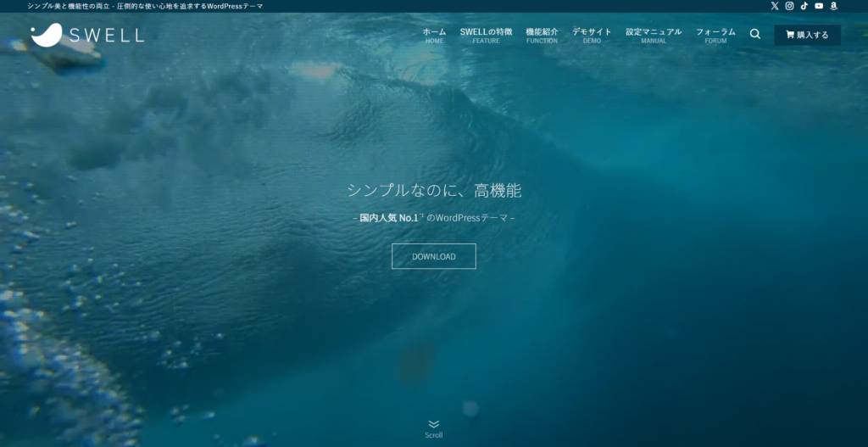The height and width of the screenshot is (447, 868).
Task: Open SWELLの特徴 (FEATURE) menu item
Action: click(x=486, y=35)
